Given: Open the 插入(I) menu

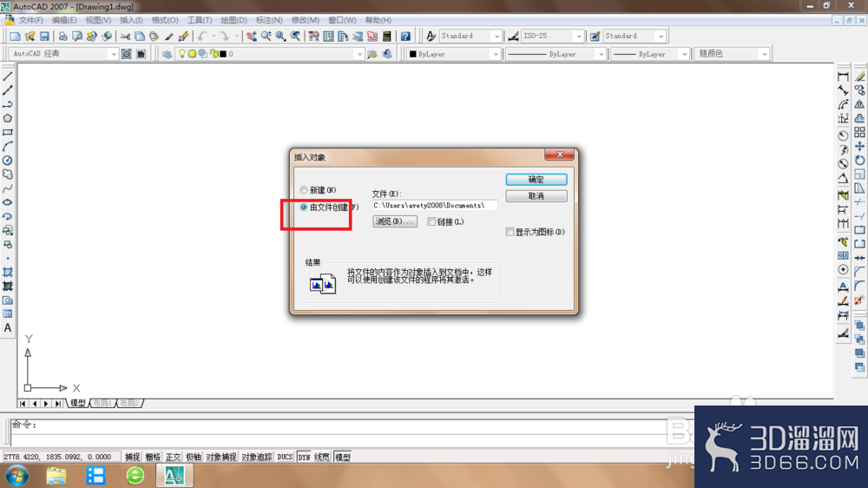Looking at the screenshot, I should pyautogui.click(x=131, y=20).
